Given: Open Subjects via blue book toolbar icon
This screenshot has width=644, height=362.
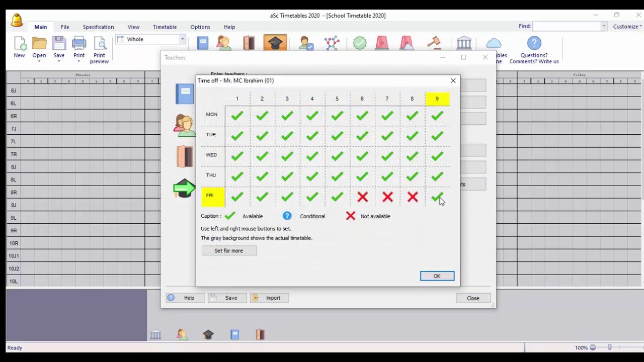Looking at the screenshot, I should pyautogui.click(x=203, y=43).
